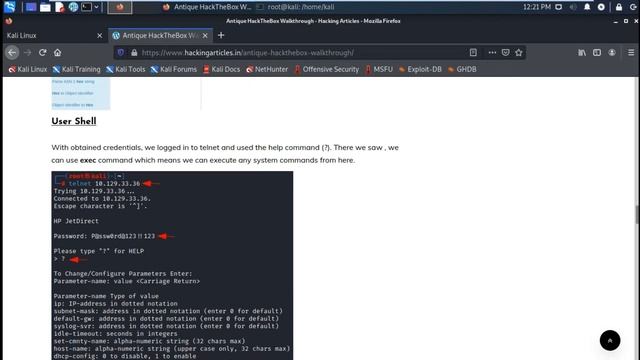Open a new tab with plus button
This screenshot has width=640, height=360.
tap(221, 36)
